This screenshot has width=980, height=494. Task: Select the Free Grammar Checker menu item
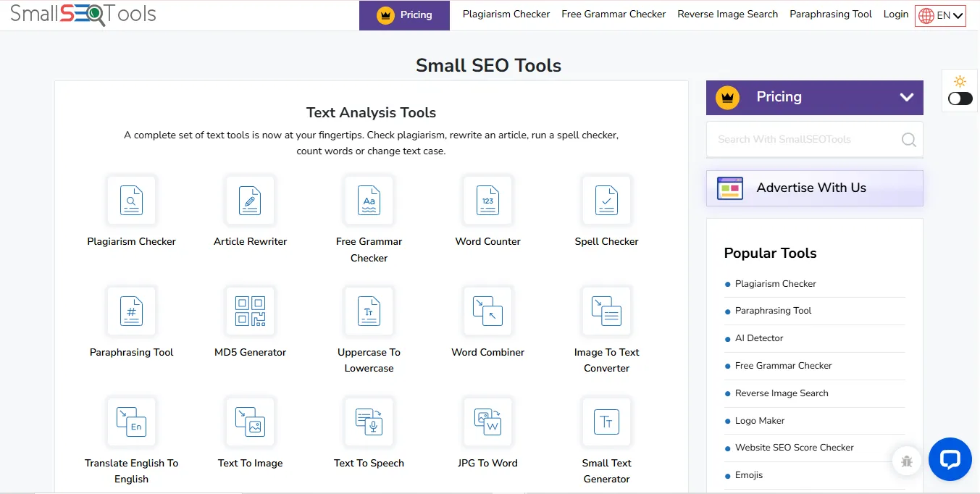click(613, 14)
